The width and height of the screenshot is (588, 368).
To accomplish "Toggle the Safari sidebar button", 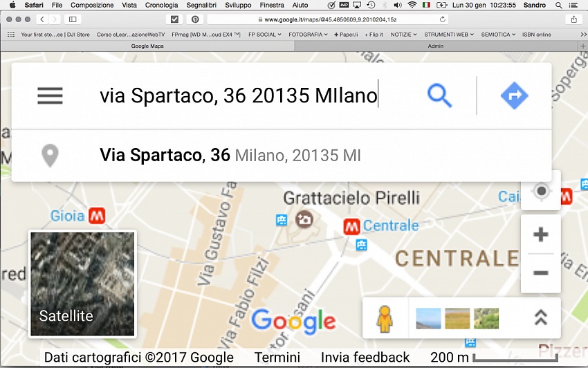I will point(73,19).
